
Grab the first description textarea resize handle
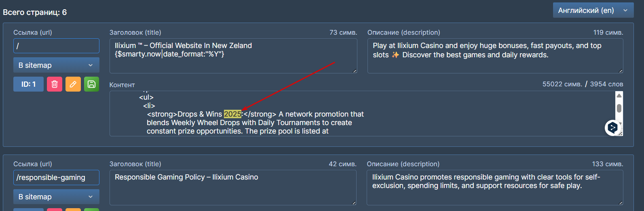621,71
